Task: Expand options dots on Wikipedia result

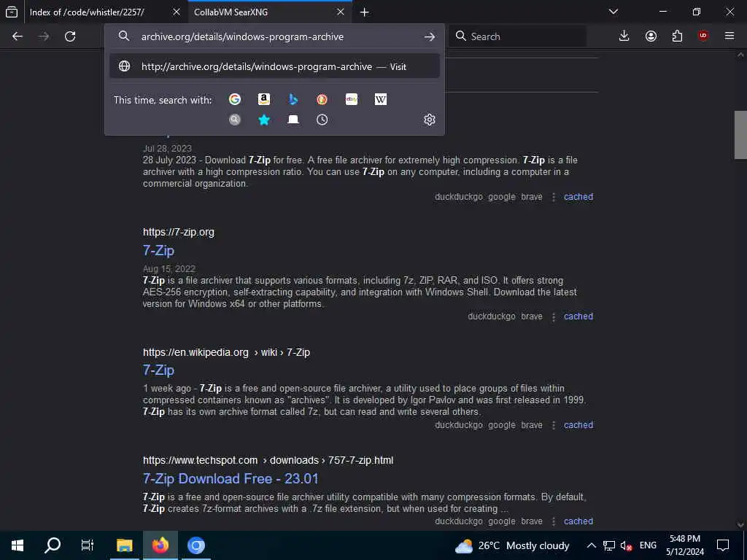Action: 554,425
